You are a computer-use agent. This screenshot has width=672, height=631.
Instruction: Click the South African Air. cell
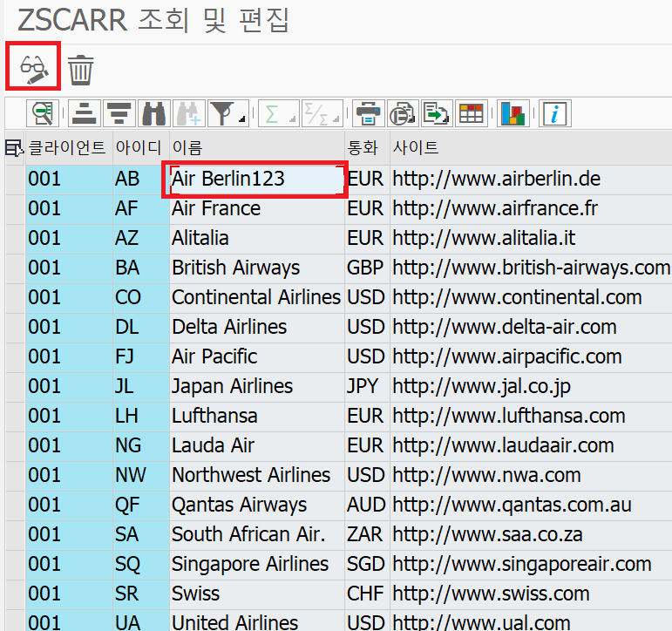[257, 534]
